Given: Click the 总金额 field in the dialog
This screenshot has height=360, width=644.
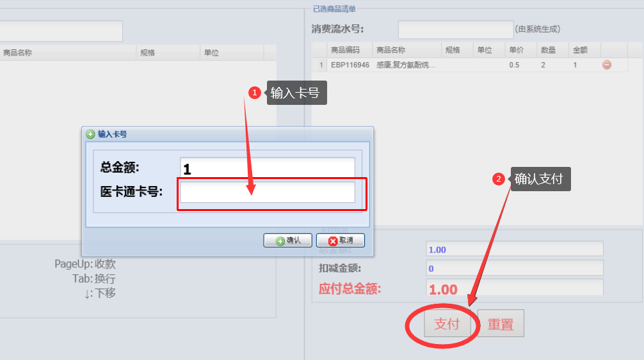Looking at the screenshot, I should coord(268,168).
